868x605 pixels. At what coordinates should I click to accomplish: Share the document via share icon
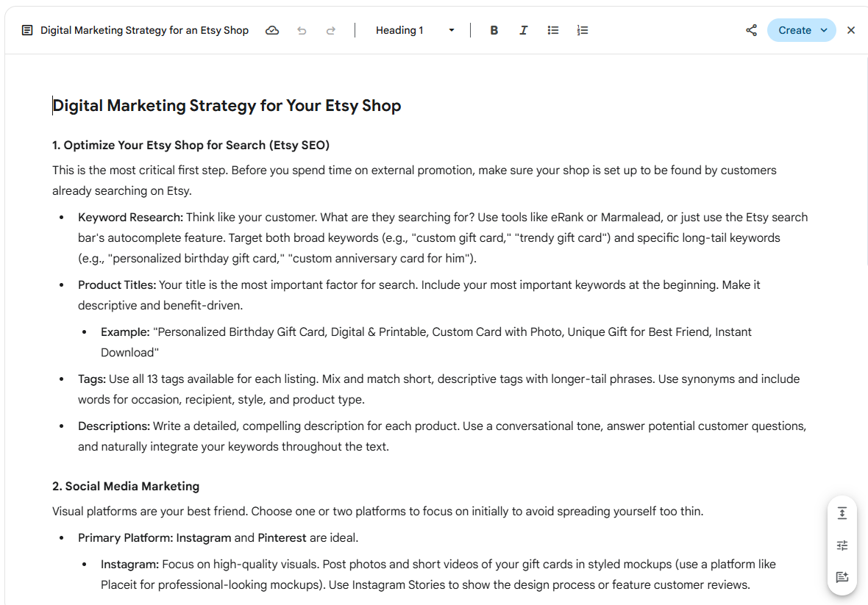(x=751, y=30)
